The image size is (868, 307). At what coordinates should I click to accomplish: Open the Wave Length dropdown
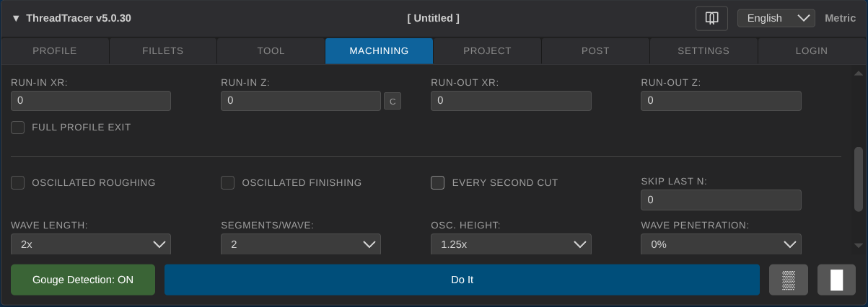click(x=91, y=244)
